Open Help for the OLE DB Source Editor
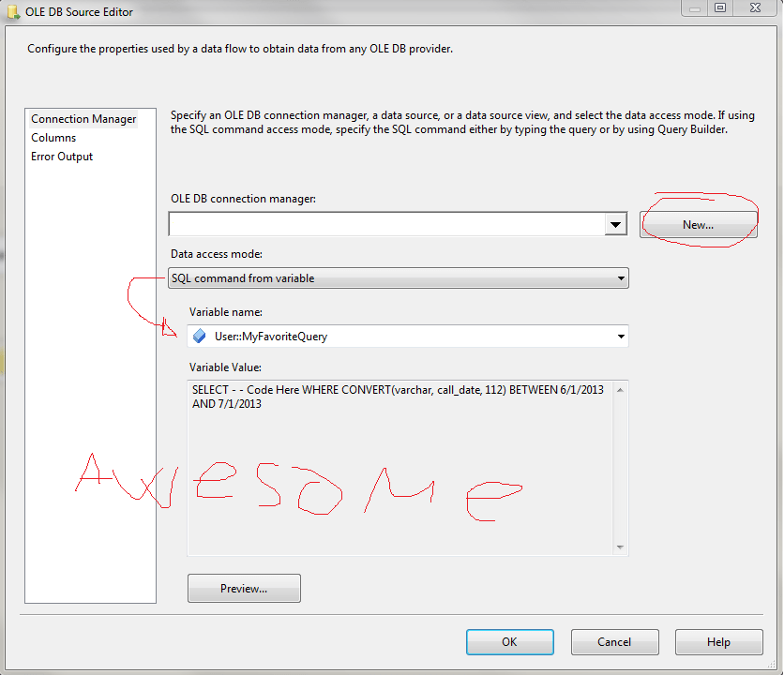Screen dimensions: 784x675 click(718, 642)
